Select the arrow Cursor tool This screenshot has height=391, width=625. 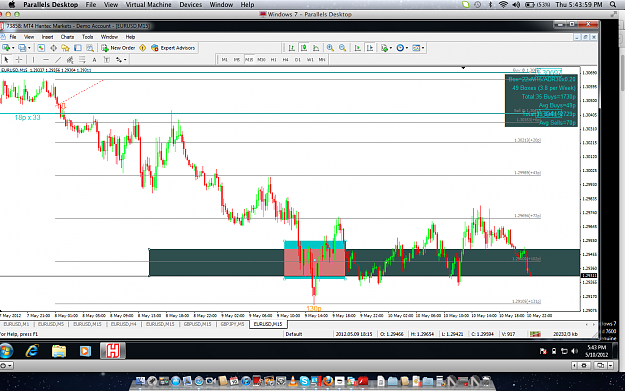(6, 60)
